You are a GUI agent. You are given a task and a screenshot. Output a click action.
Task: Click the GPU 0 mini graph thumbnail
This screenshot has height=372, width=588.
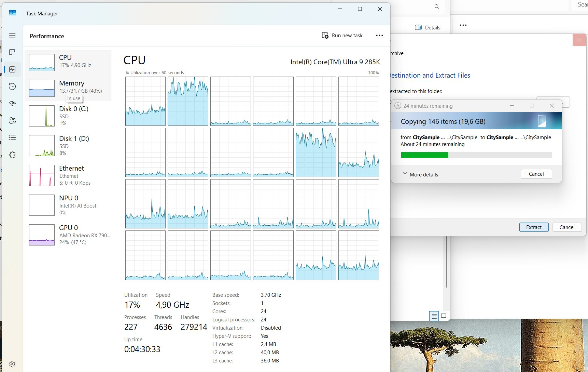coord(42,235)
